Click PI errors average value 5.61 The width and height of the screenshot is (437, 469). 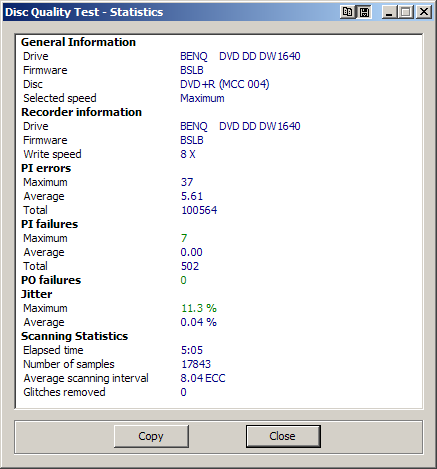click(x=192, y=196)
